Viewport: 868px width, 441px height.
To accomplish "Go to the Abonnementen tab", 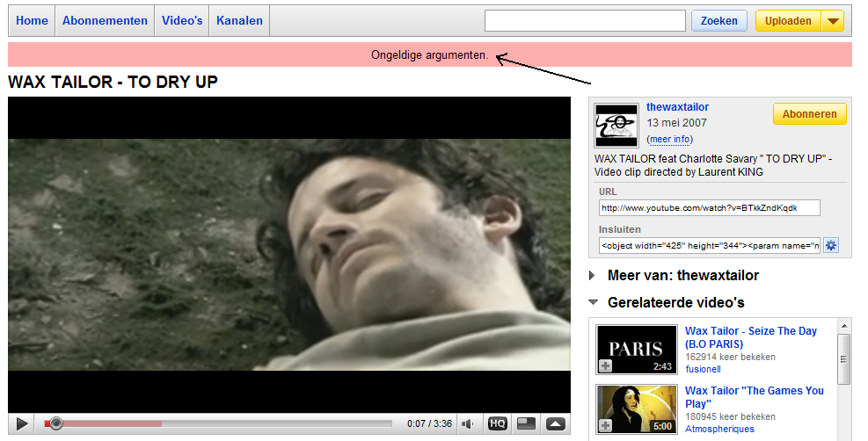I will [x=105, y=21].
